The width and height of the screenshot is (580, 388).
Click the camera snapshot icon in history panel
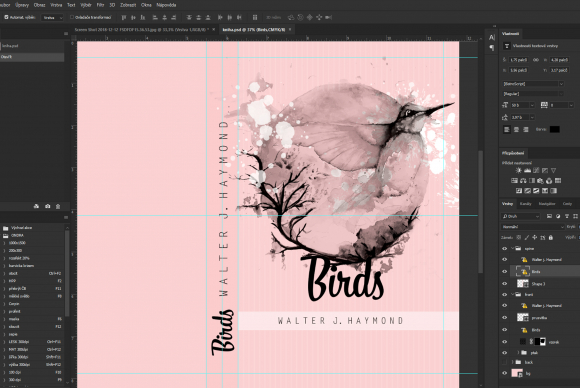pos(47,206)
